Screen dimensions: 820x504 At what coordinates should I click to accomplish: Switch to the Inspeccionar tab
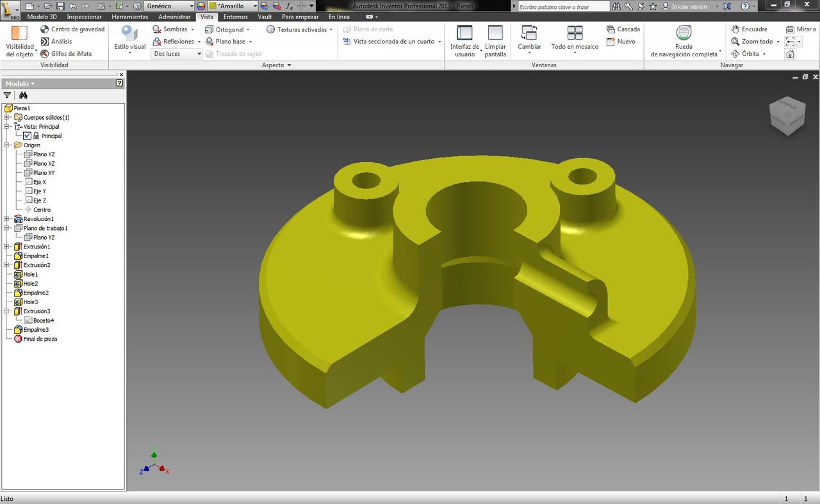point(85,17)
